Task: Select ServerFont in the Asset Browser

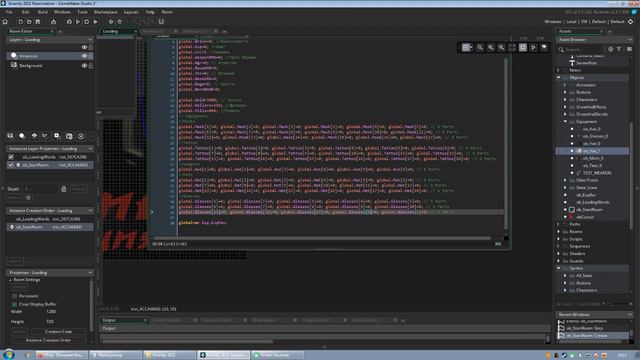Action: pos(586,63)
